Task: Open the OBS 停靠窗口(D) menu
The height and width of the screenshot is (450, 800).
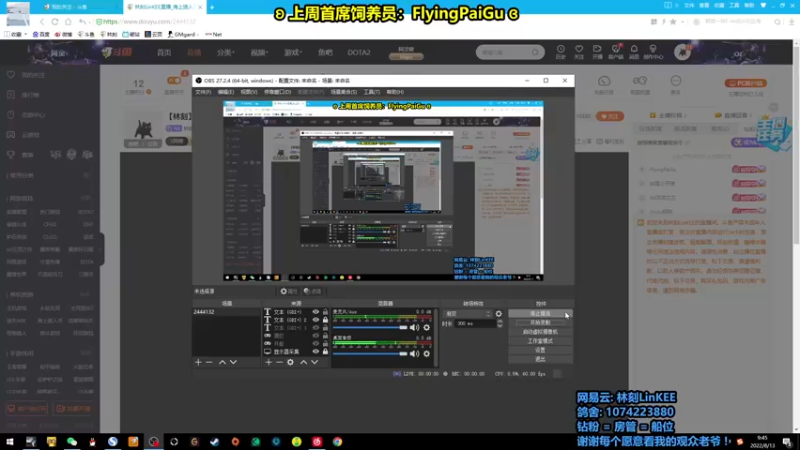Action: [x=277, y=92]
